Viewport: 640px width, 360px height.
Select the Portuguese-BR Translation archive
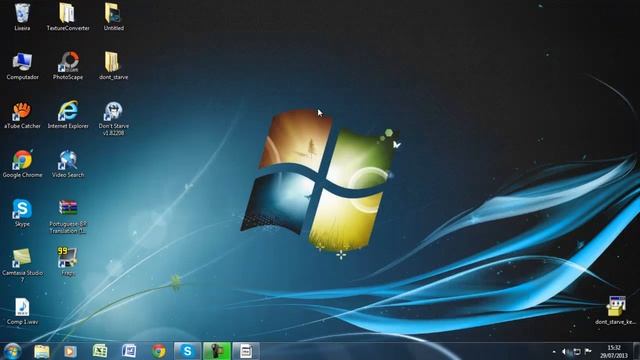(68, 216)
